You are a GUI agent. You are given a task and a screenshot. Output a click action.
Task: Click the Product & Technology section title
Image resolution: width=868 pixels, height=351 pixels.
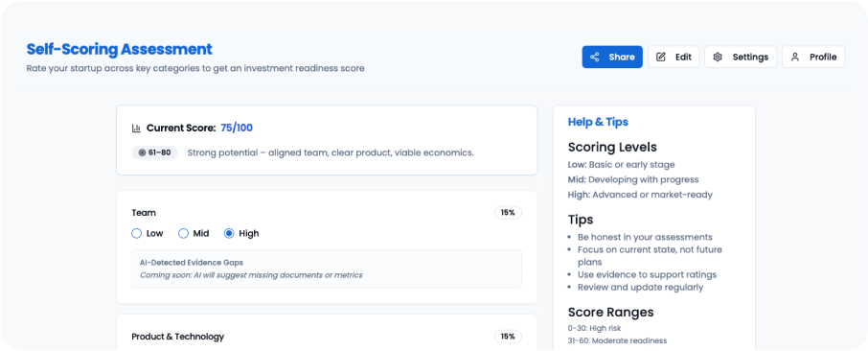pyautogui.click(x=177, y=337)
